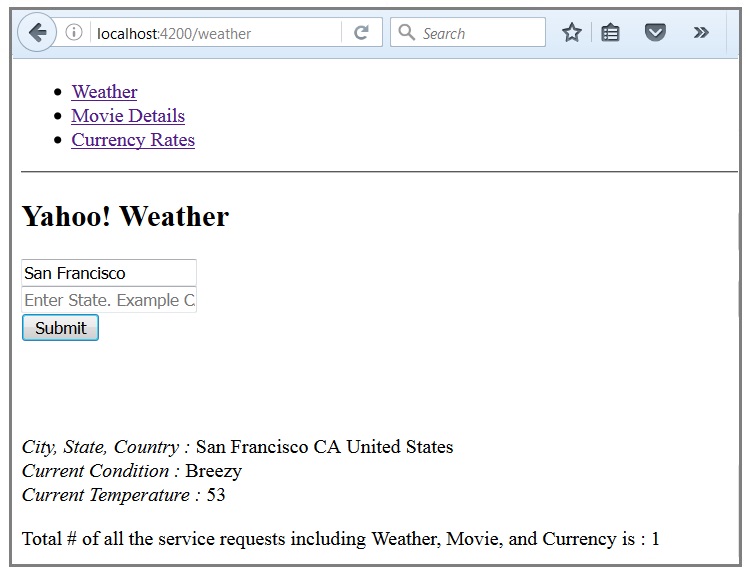Viewport: 750px width, 573px height.
Task: Click the total service requests count line
Action: [341, 539]
